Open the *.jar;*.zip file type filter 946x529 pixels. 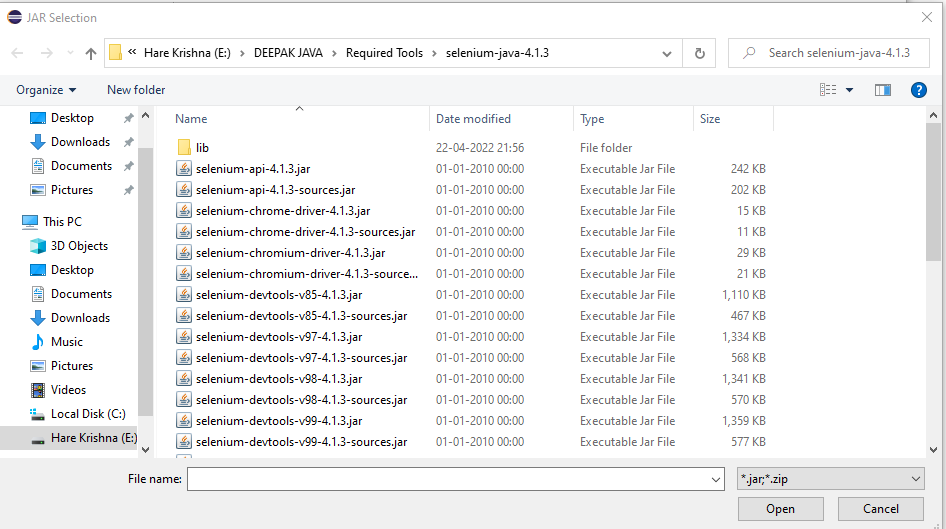click(831, 479)
